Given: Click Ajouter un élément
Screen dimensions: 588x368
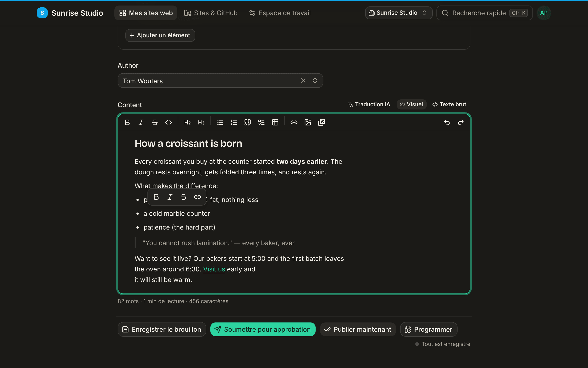Looking at the screenshot, I should pos(160,35).
